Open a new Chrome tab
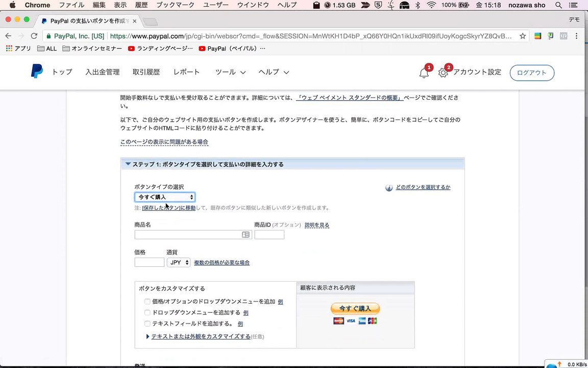588x368 pixels. (x=151, y=22)
